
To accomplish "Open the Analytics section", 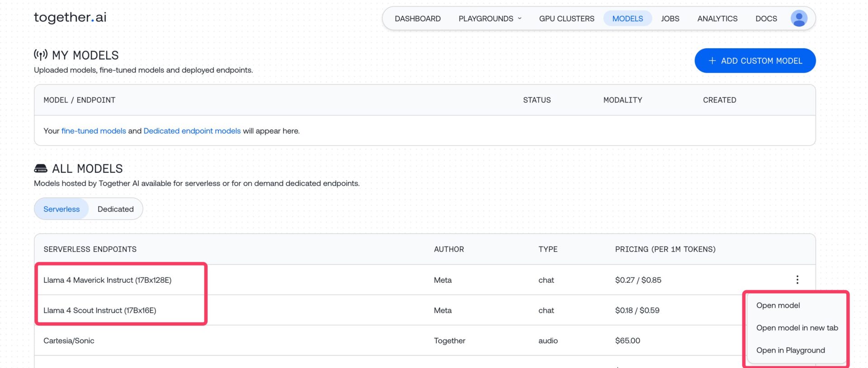I will [x=717, y=19].
